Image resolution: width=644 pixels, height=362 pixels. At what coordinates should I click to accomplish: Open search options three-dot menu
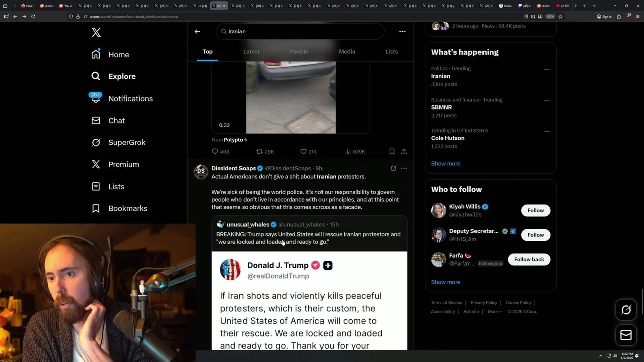tap(402, 31)
